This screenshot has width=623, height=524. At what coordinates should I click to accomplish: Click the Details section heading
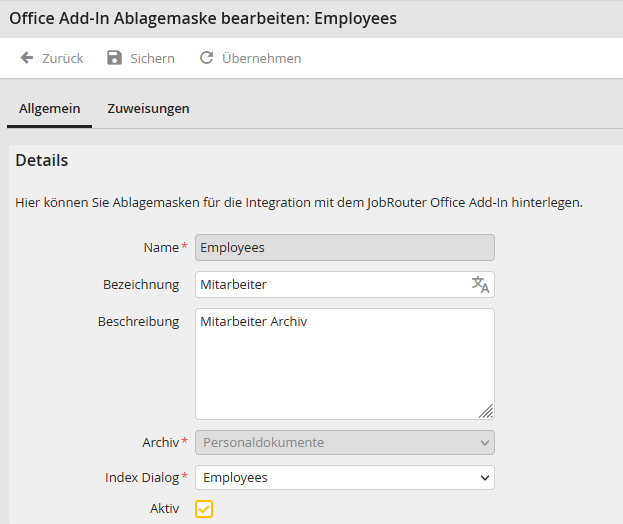[x=42, y=160]
